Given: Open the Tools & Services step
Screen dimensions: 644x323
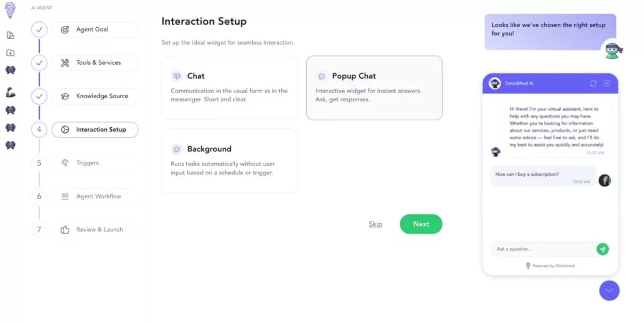Looking at the screenshot, I should click(x=94, y=63).
